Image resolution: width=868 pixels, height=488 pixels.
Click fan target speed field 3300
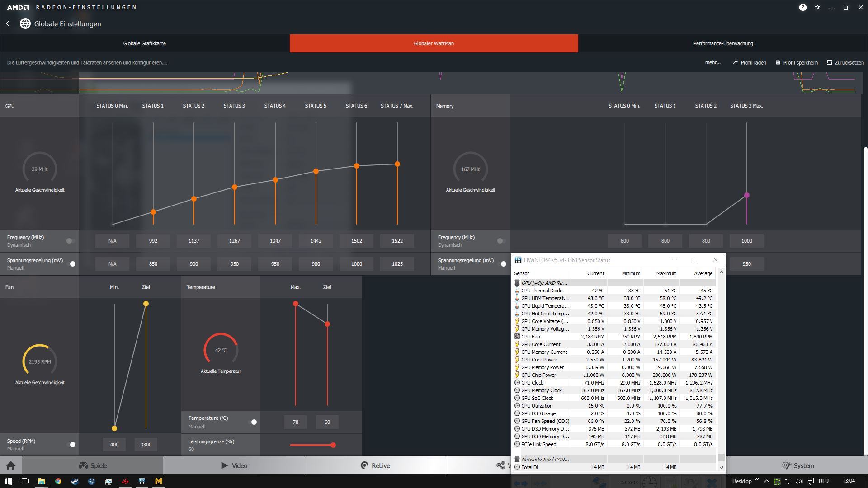tap(146, 445)
